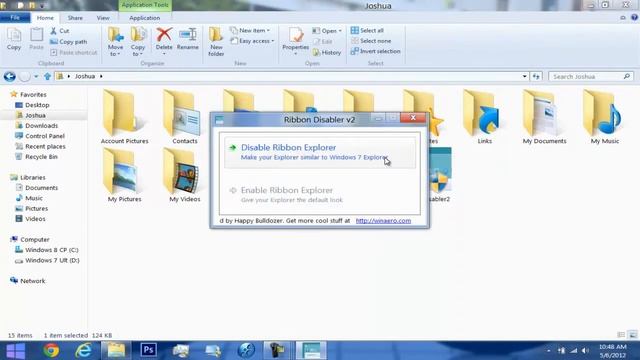This screenshot has height=360, width=640.
Task: Expand the New item dropdown
Action: coord(250,31)
